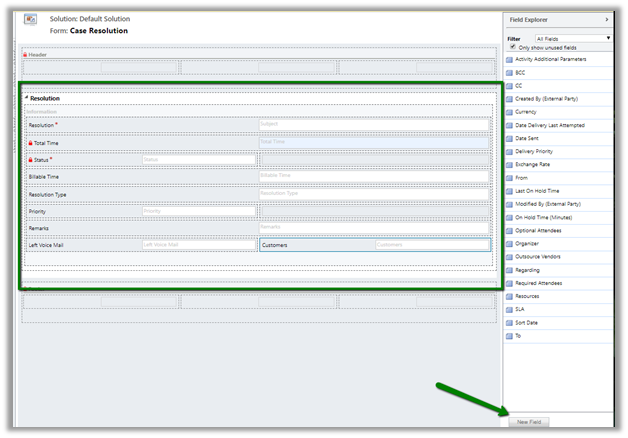Select the Header section of the form
Screen dimensions: 628x438
pos(40,53)
